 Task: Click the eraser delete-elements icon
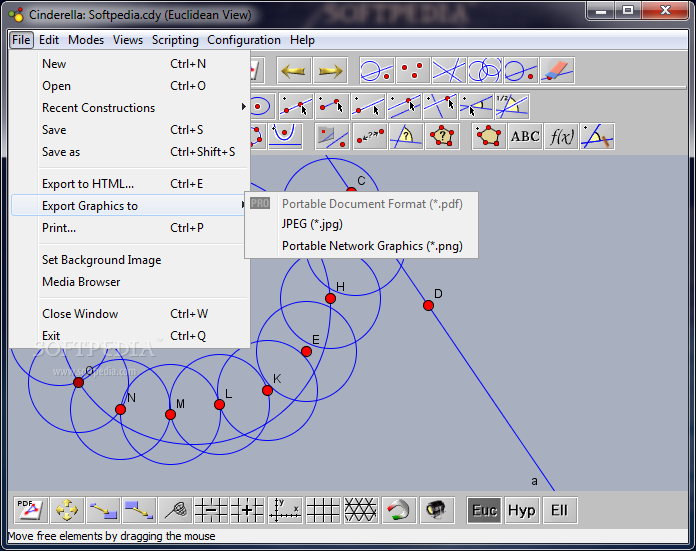558,71
